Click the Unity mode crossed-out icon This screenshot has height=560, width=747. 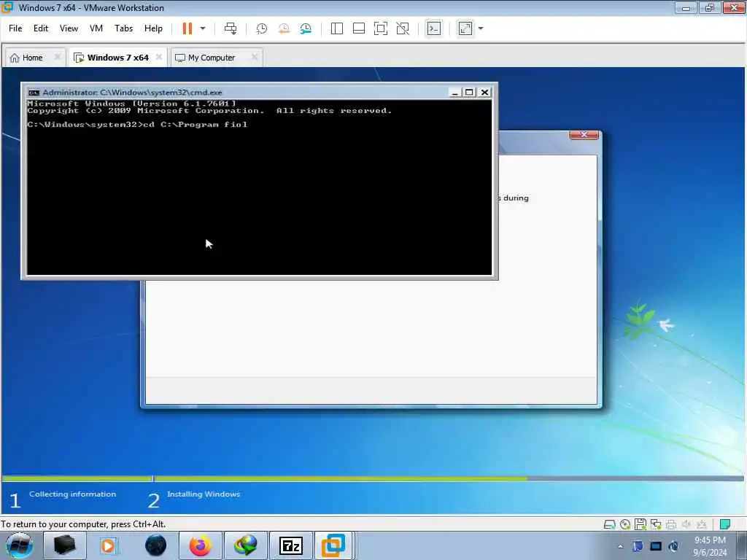(403, 28)
